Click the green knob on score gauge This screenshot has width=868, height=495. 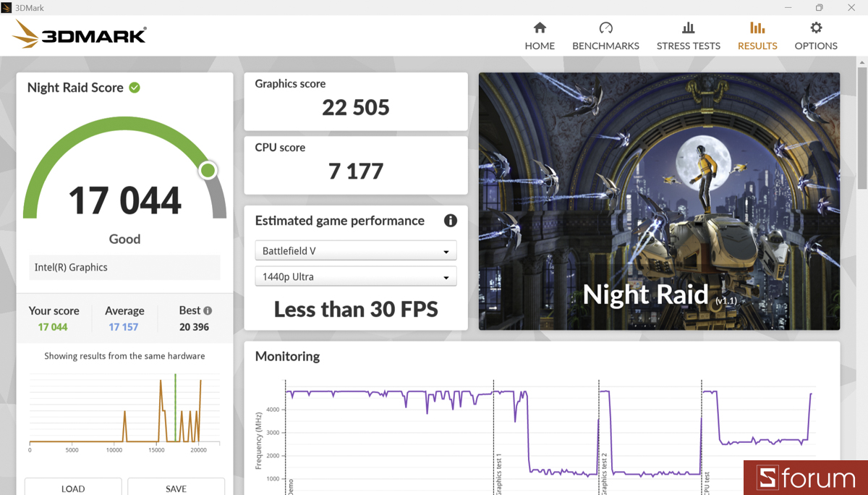click(x=208, y=171)
